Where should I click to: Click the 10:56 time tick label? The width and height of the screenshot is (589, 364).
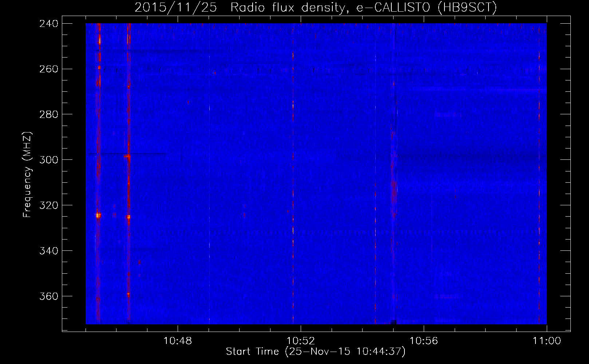point(424,341)
